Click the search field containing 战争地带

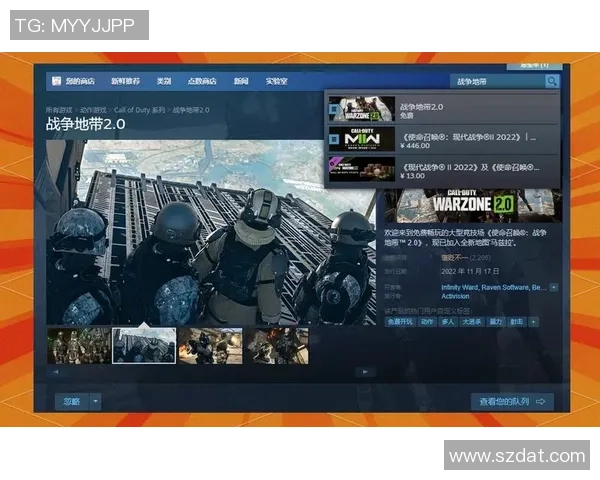(497, 81)
